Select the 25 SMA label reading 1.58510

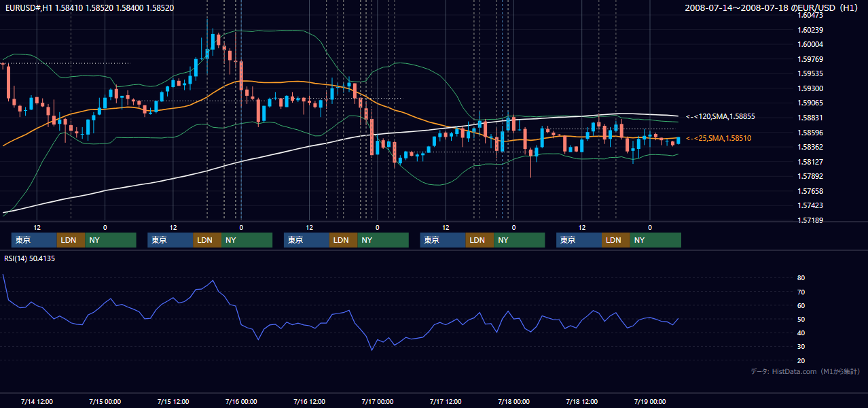719,138
